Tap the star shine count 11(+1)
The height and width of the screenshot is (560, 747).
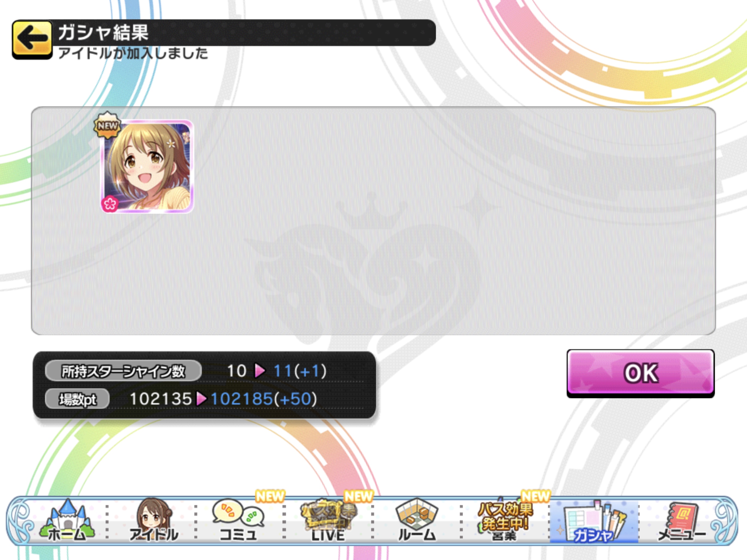(x=300, y=371)
